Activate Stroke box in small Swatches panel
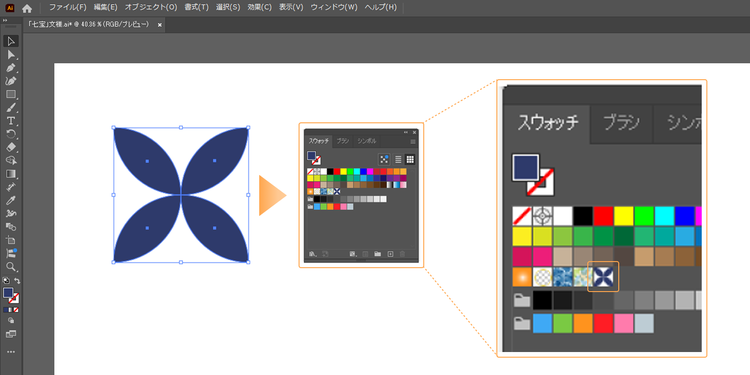Screen dimensions: 750x375 [x=317, y=161]
